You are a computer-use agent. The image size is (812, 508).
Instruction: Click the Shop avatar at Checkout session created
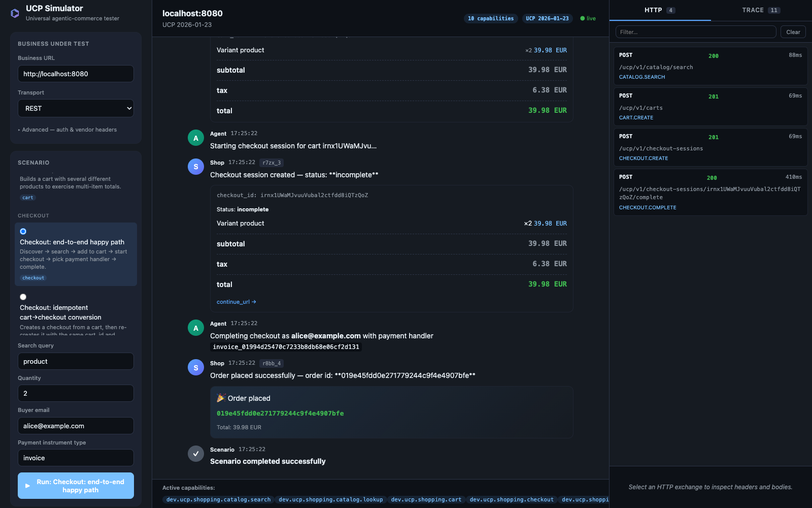pyautogui.click(x=196, y=167)
